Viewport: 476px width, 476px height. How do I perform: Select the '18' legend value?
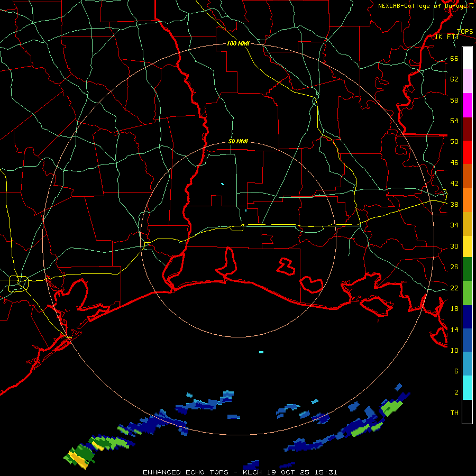click(454, 308)
